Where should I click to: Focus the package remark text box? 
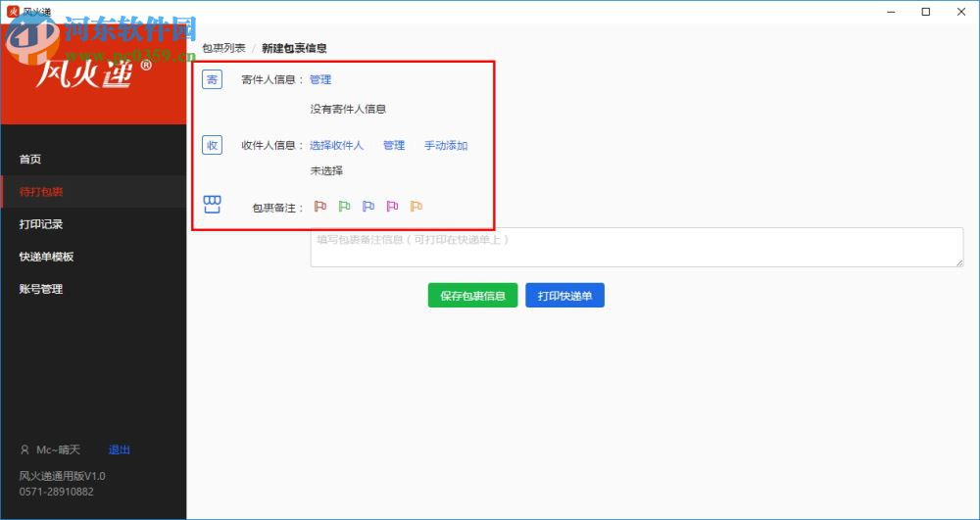click(637, 247)
